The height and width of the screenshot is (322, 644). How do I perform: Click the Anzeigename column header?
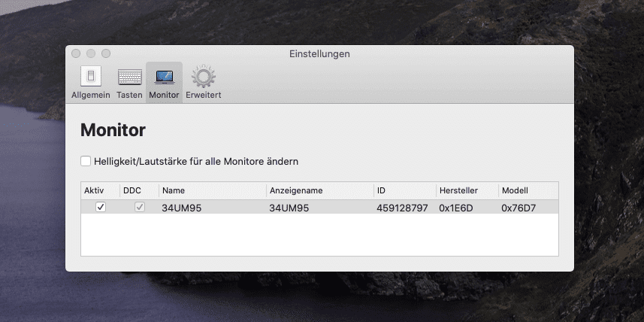pos(320,191)
